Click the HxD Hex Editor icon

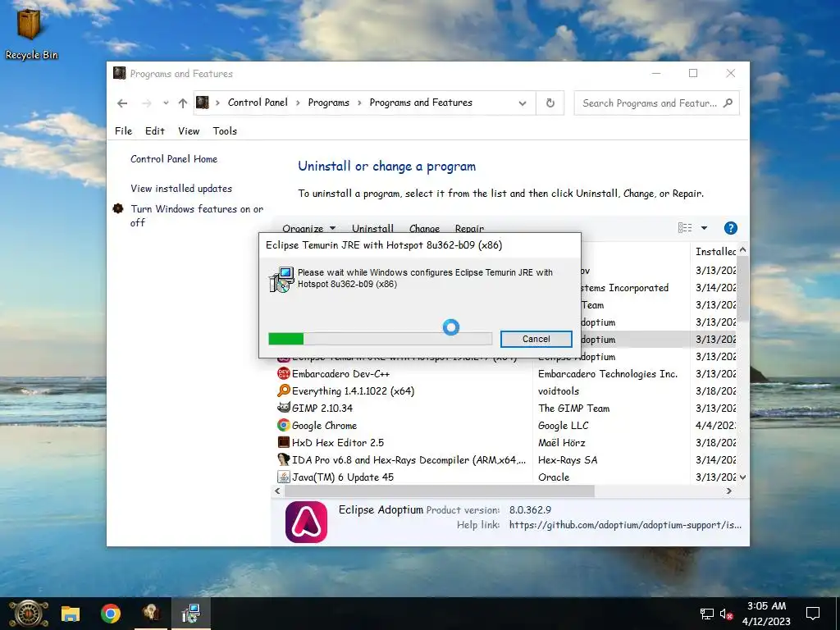pos(283,442)
